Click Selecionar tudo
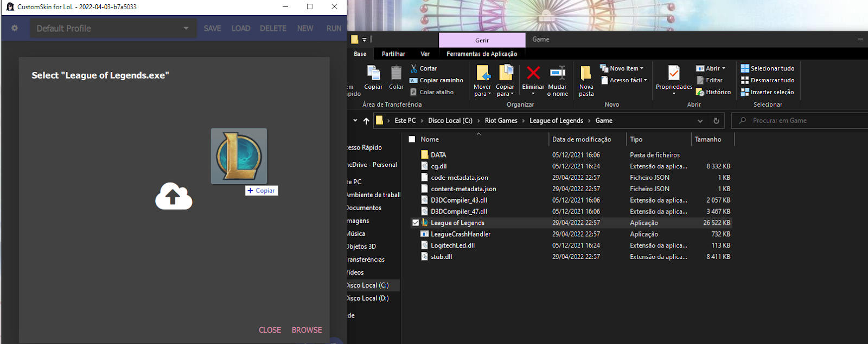868x344 pixels. point(768,68)
